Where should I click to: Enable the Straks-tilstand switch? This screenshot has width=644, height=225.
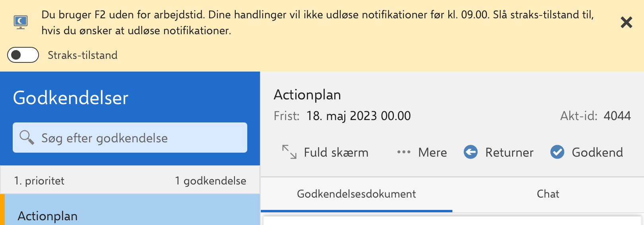23,55
